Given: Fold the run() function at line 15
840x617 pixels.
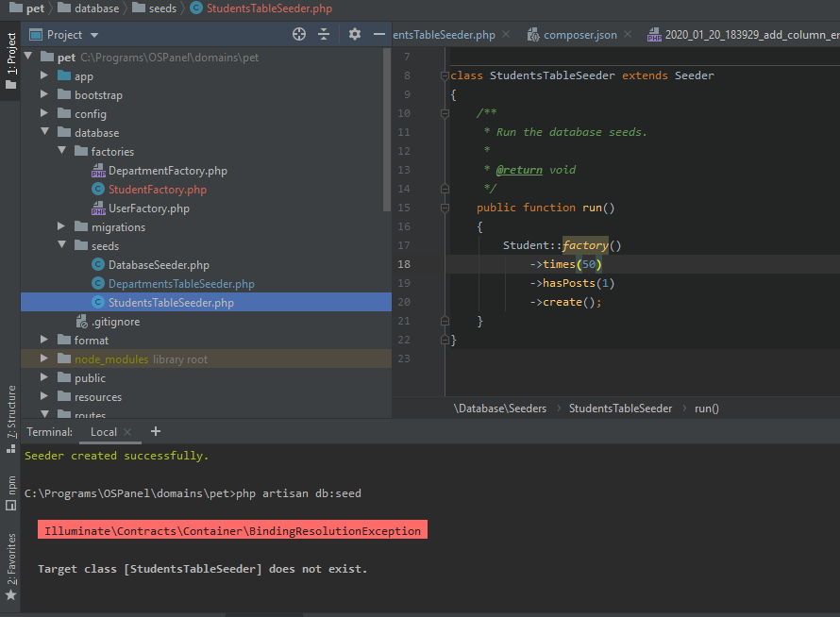Looking at the screenshot, I should click(445, 208).
